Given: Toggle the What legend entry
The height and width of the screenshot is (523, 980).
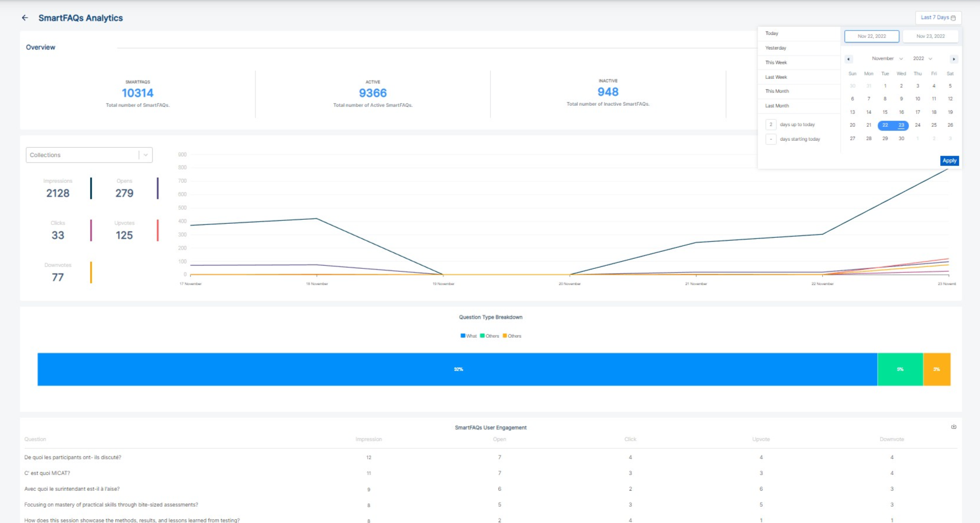Looking at the screenshot, I should pos(468,336).
